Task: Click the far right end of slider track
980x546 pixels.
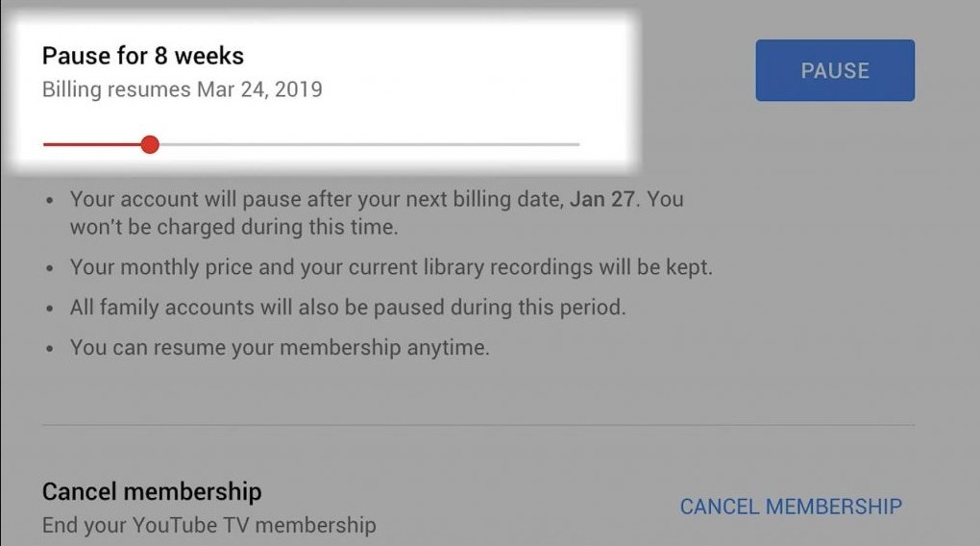Action: click(577, 144)
